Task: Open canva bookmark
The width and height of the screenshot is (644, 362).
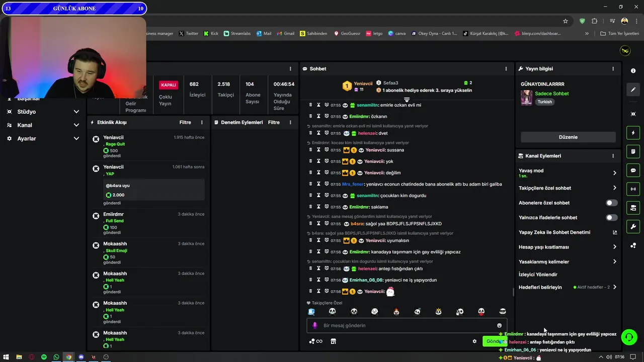Action: coord(397,34)
